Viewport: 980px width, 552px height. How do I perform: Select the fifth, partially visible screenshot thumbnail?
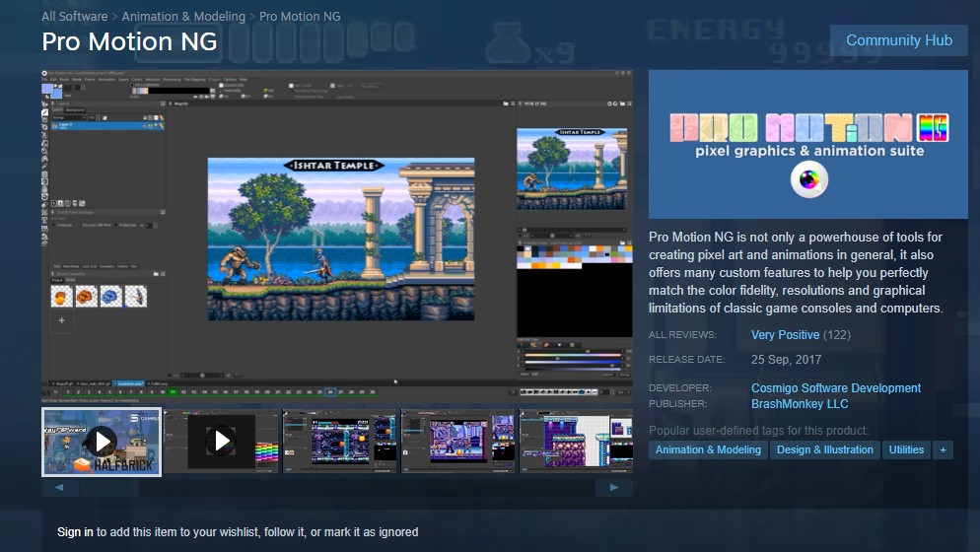(576, 442)
